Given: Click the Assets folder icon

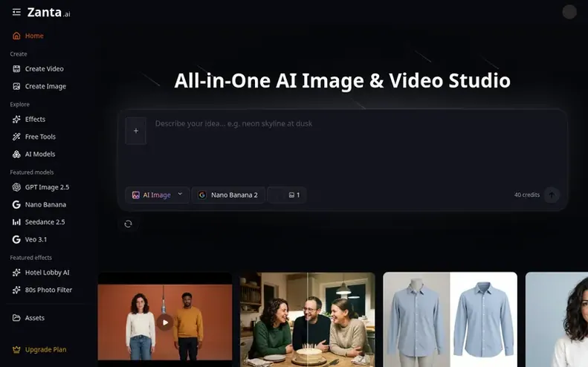Looking at the screenshot, I should (x=16, y=318).
